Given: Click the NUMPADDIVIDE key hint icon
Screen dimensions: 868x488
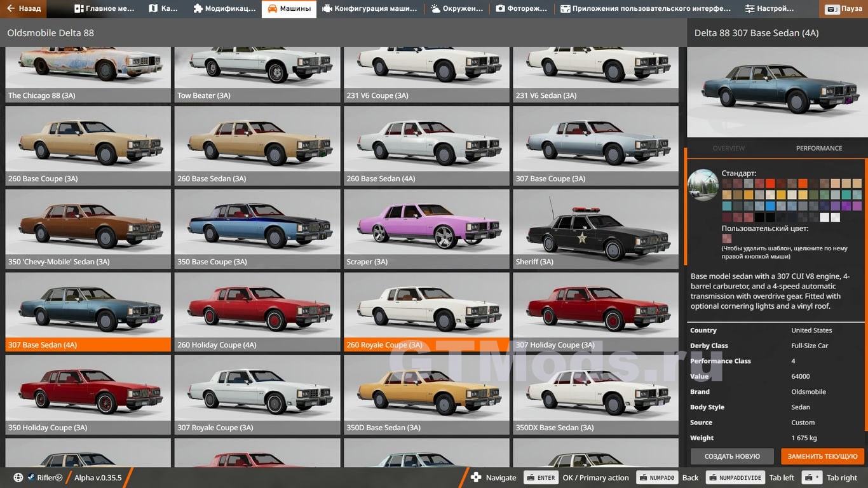Looking at the screenshot, I should coord(735,478).
